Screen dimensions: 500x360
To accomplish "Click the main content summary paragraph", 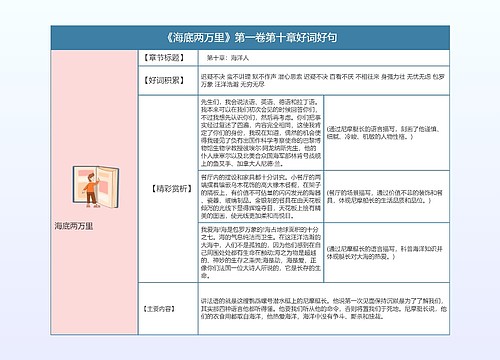I will [323, 308].
